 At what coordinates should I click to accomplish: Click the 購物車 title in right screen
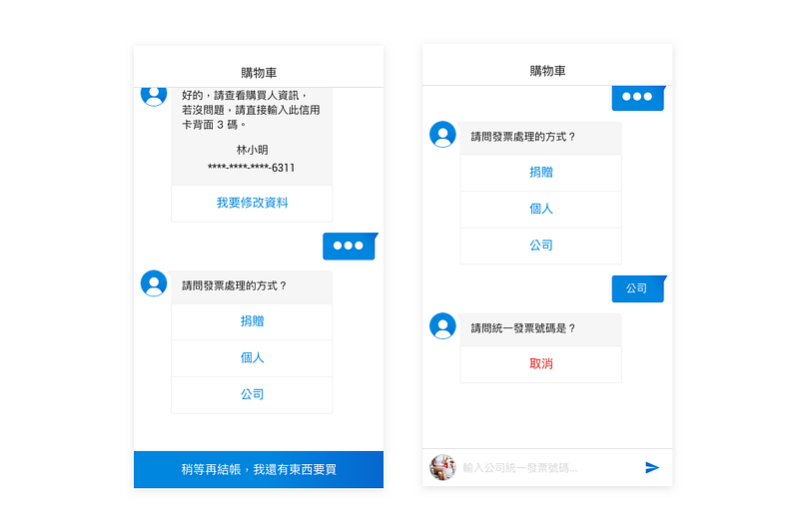click(x=547, y=71)
